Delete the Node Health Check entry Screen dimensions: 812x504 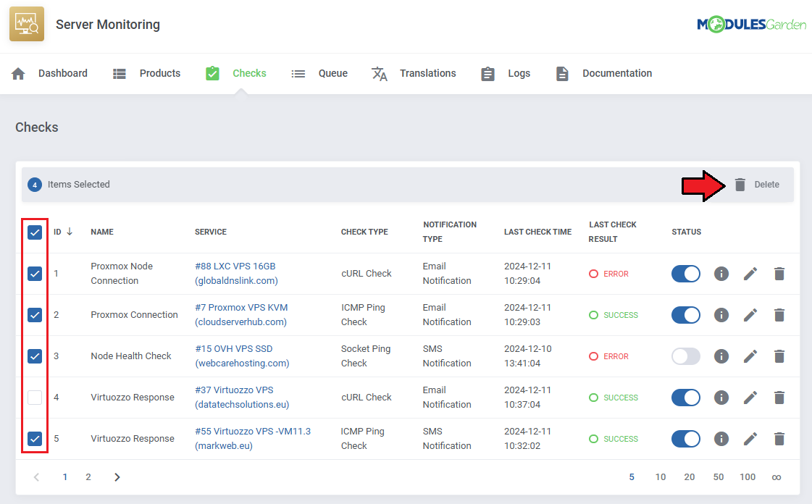click(779, 356)
